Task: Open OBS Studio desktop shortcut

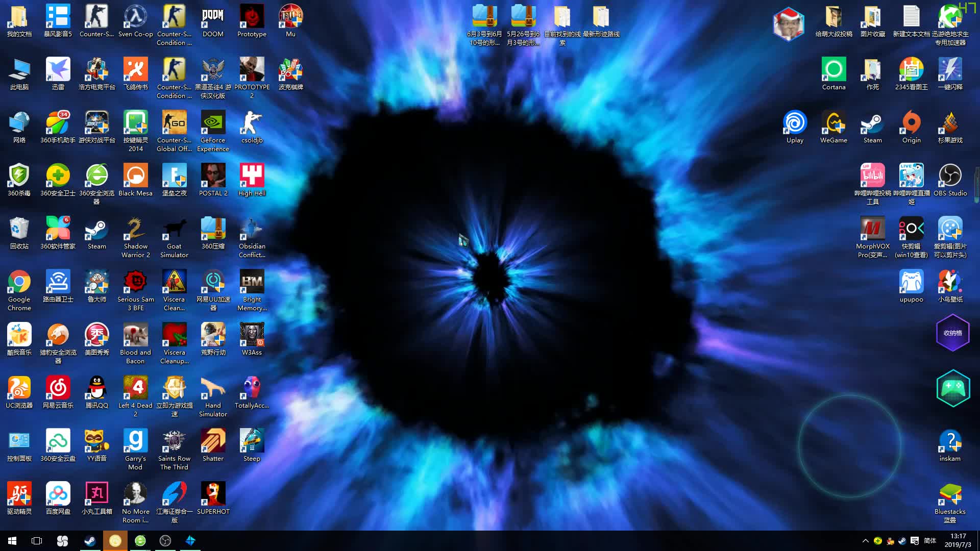Action: point(950,180)
